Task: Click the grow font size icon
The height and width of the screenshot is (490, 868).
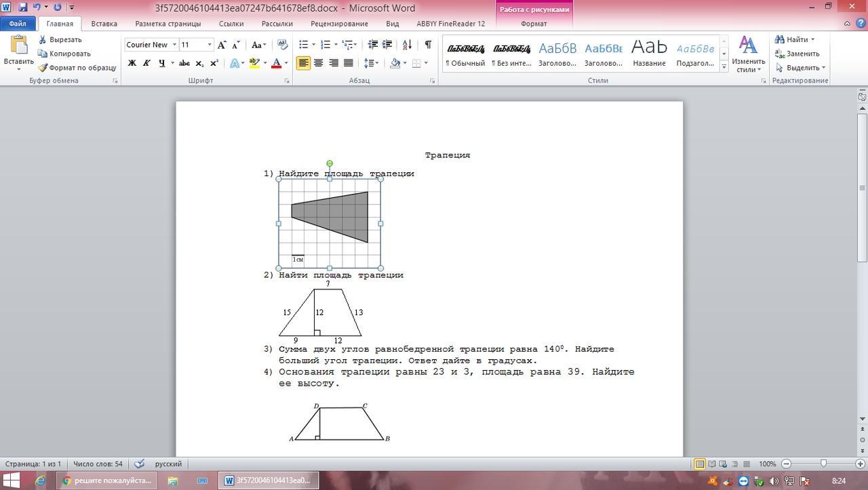Action: [222, 45]
